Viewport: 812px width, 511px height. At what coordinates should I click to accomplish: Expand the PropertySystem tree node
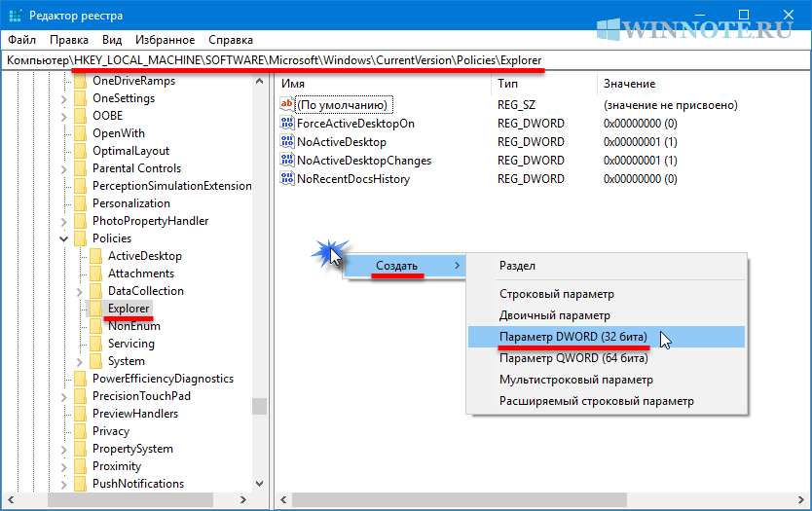(x=63, y=450)
